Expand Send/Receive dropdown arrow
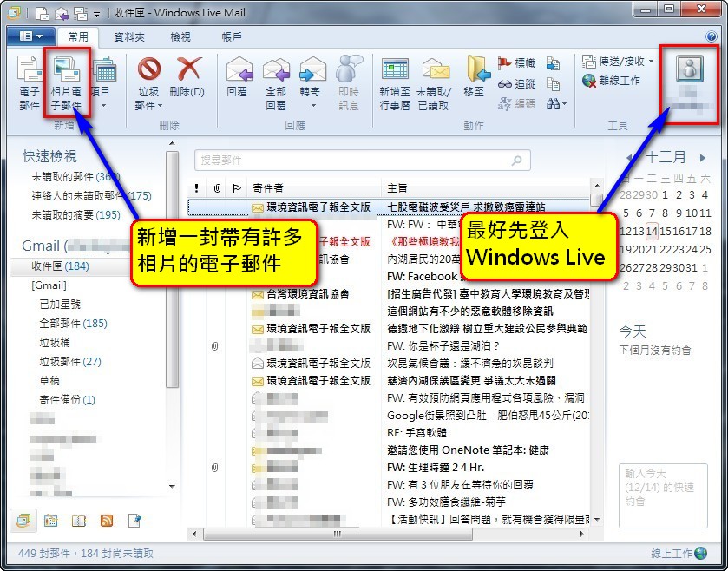The width and height of the screenshot is (728, 571). coord(651,62)
